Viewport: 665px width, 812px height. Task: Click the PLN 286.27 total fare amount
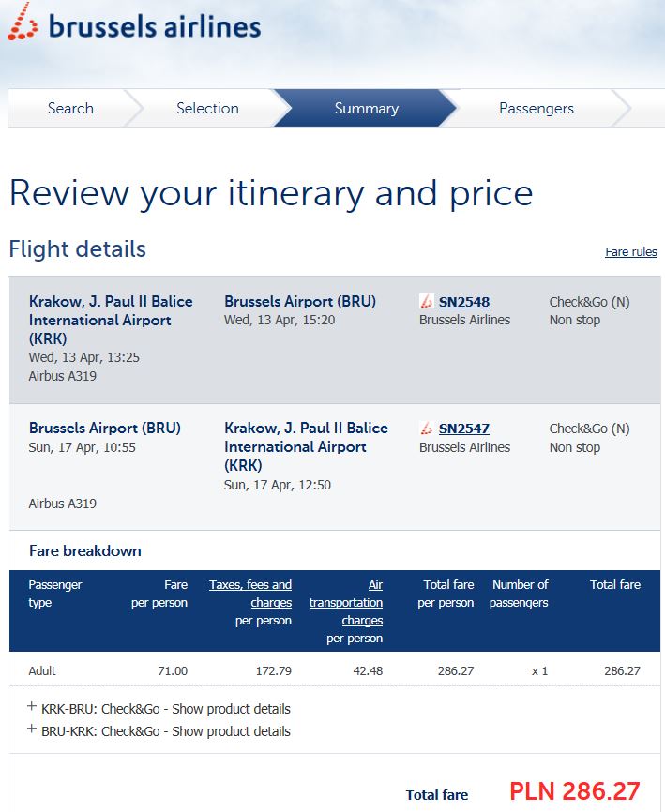(575, 791)
